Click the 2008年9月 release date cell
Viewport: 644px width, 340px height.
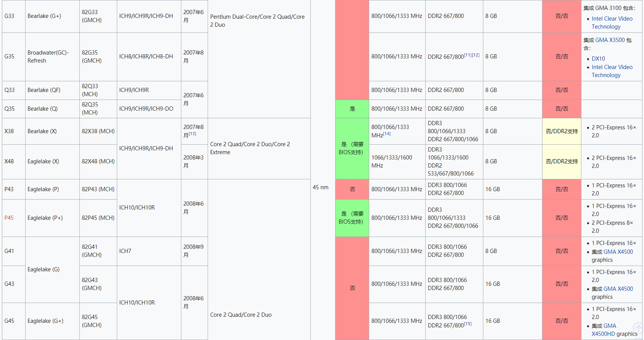194,251
